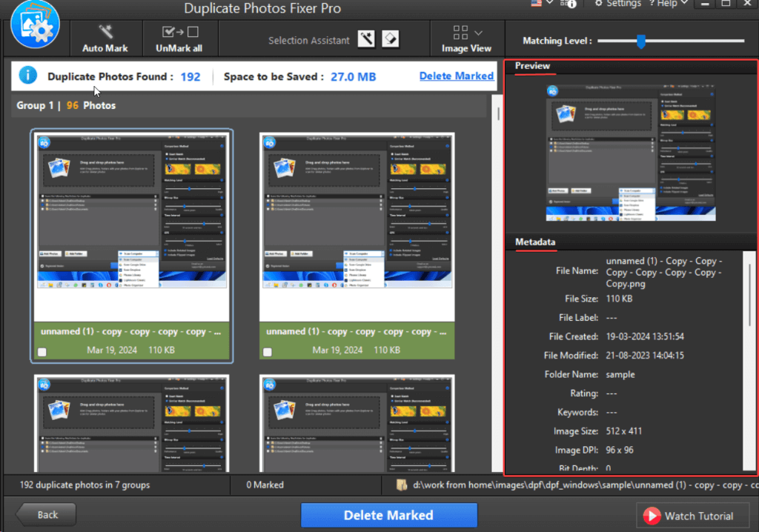The image size is (759, 532).
Task: Click the red play icon on Watch Tutorial
Action: click(x=652, y=516)
